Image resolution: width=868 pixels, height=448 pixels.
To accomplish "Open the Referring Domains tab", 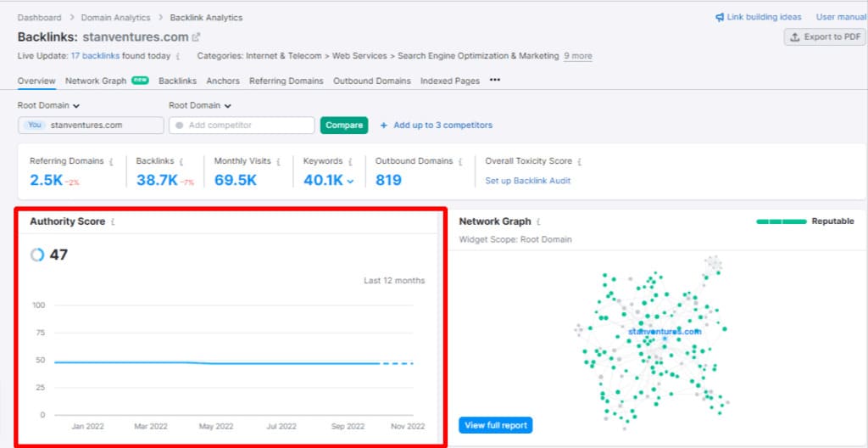I will pyautogui.click(x=287, y=81).
